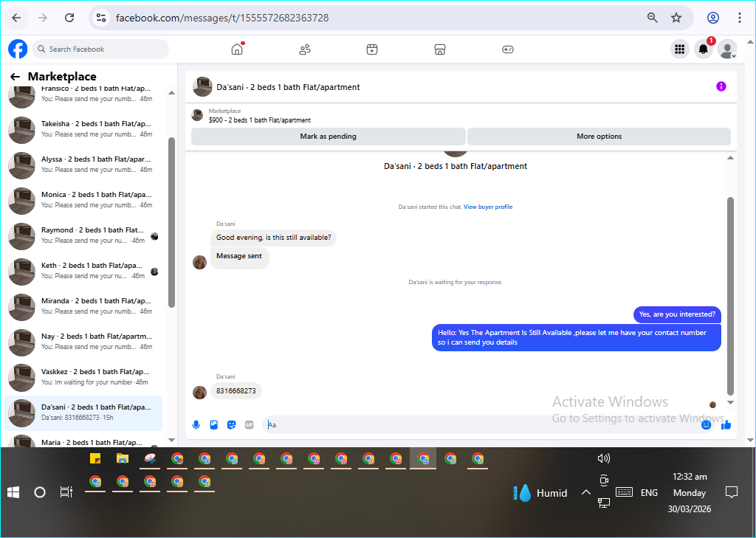The height and width of the screenshot is (538, 756).
Task: Open Monica conversation in chat list
Action: [84, 200]
